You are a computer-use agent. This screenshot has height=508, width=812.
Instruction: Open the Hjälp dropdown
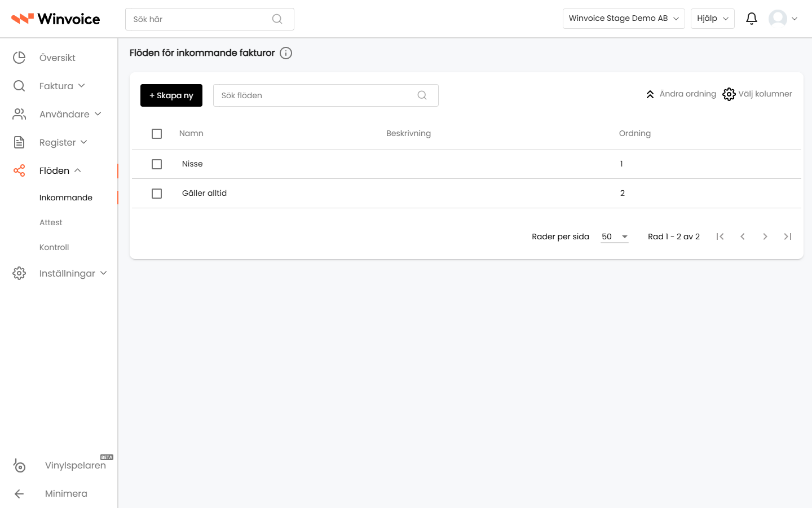[713, 19]
